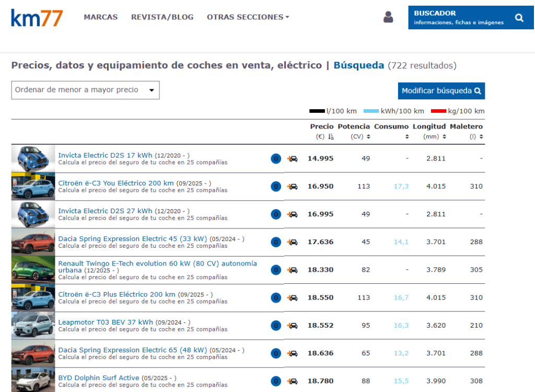Open the 'Ordenar de menor a mayor precio' dropdown
The height and width of the screenshot is (392, 535).
click(x=85, y=90)
